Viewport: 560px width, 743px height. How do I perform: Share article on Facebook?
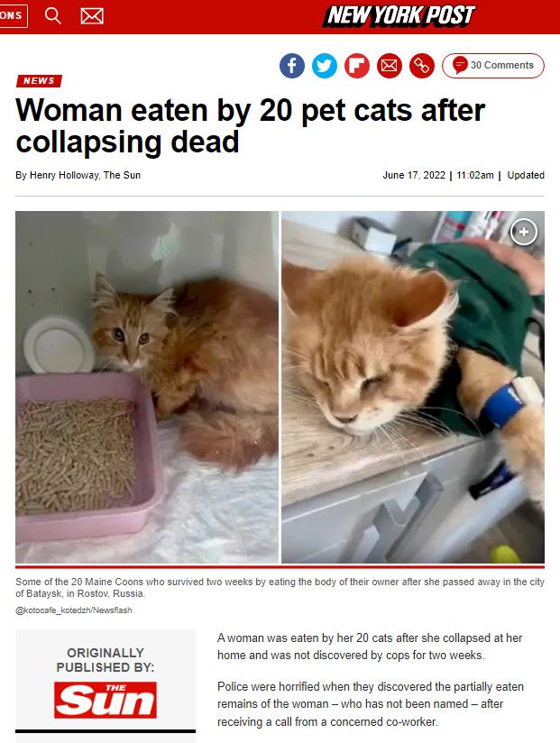coord(292,66)
